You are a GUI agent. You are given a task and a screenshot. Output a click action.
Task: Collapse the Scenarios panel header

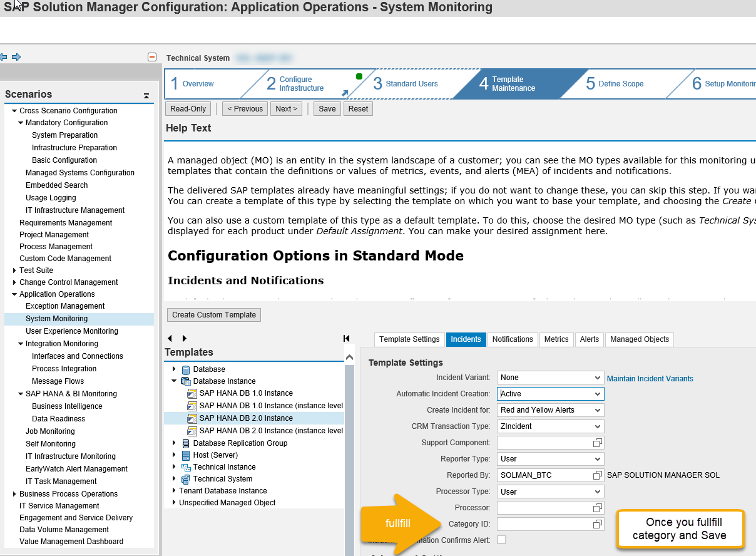pyautogui.click(x=146, y=96)
